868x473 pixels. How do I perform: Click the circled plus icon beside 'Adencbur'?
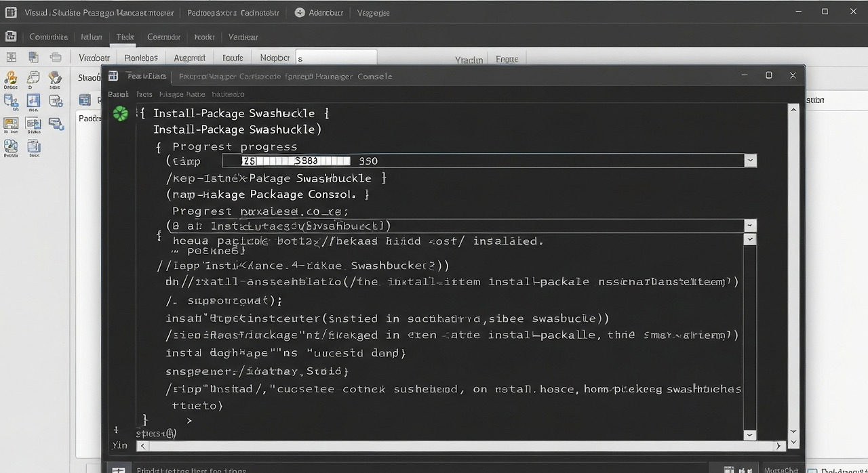pos(300,12)
